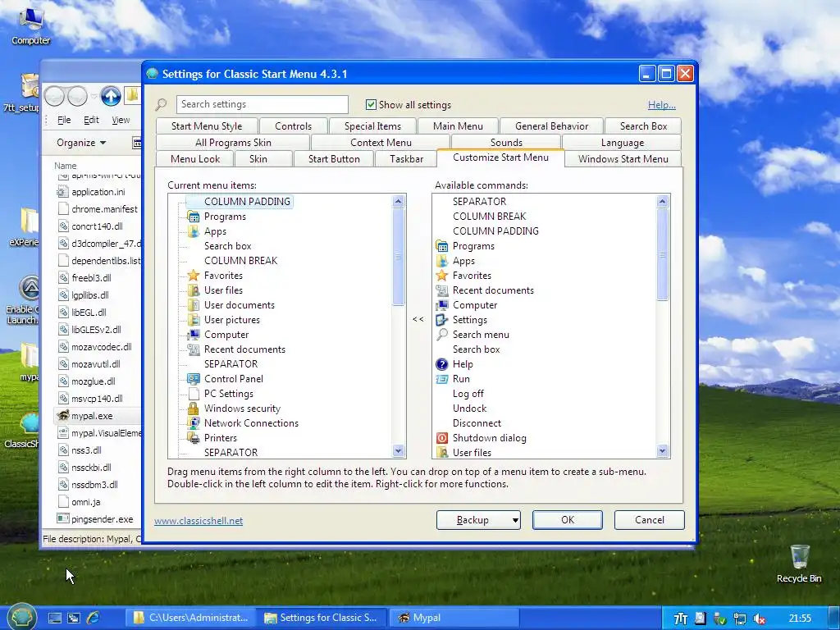The width and height of the screenshot is (840, 630).
Task: Open the Help... link
Action: tap(662, 104)
